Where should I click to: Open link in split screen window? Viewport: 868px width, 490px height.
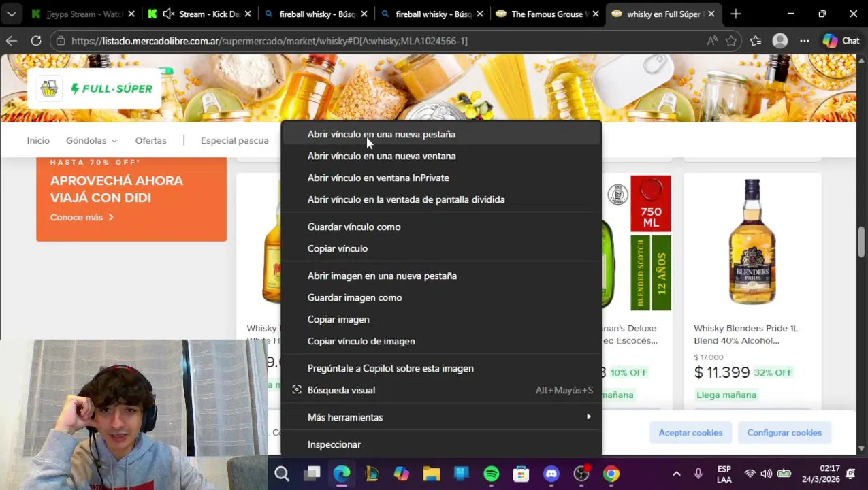pos(441,199)
